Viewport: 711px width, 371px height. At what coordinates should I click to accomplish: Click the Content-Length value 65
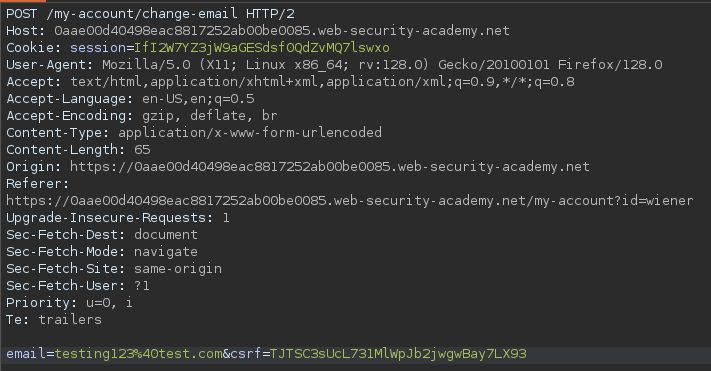tap(142, 150)
